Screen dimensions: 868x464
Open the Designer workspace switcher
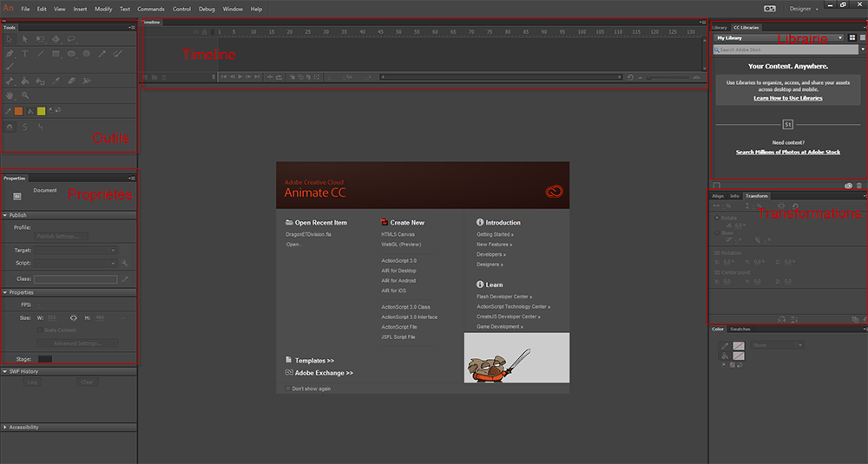coord(804,9)
